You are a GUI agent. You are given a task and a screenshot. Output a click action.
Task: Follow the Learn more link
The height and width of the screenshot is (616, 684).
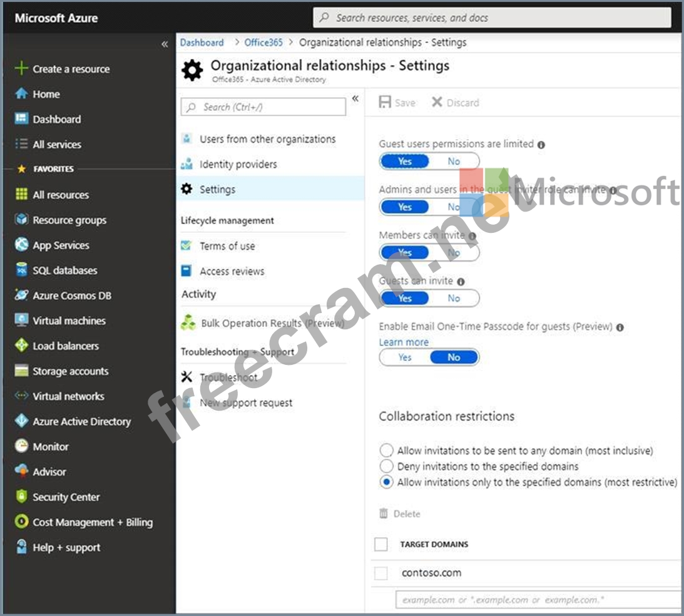pyautogui.click(x=404, y=342)
